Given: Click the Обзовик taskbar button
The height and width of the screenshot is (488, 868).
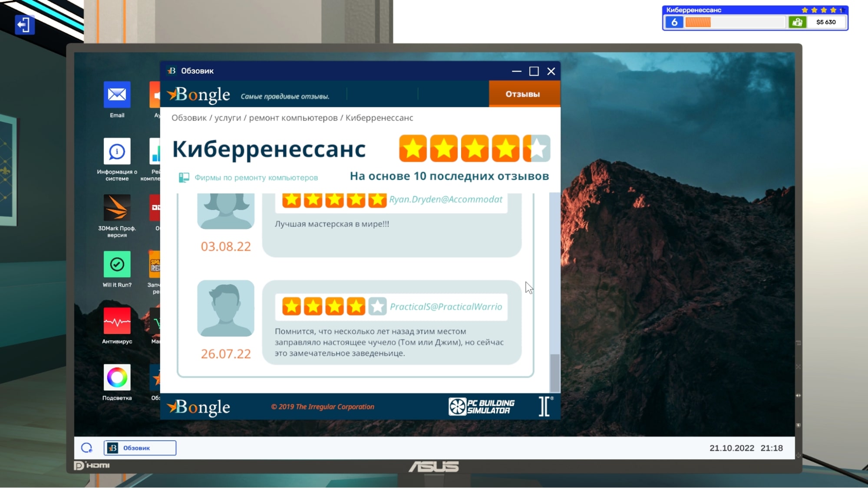Looking at the screenshot, I should pyautogui.click(x=140, y=448).
